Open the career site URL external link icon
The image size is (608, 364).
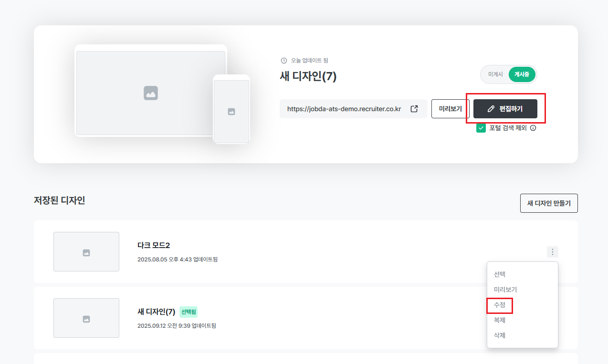coord(414,109)
